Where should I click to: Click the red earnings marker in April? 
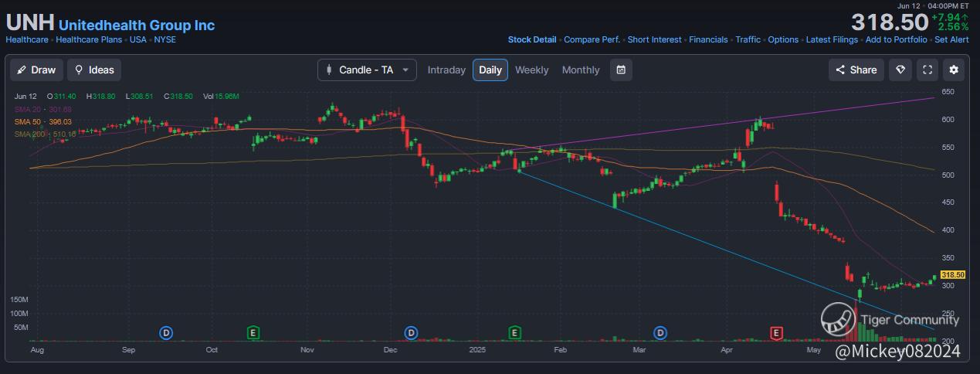778,332
